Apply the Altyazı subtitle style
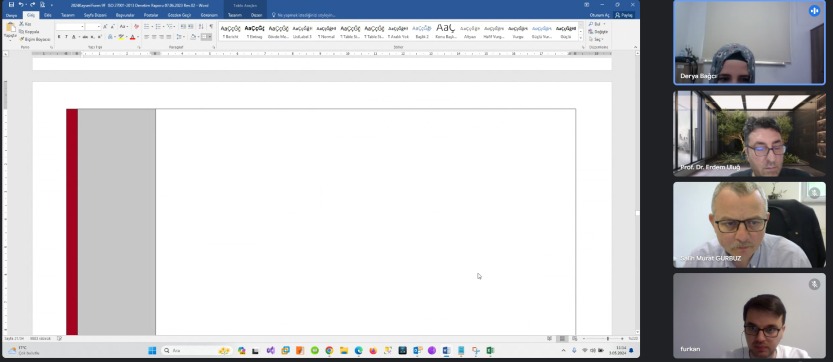This screenshot has height=362, width=833. (470, 31)
